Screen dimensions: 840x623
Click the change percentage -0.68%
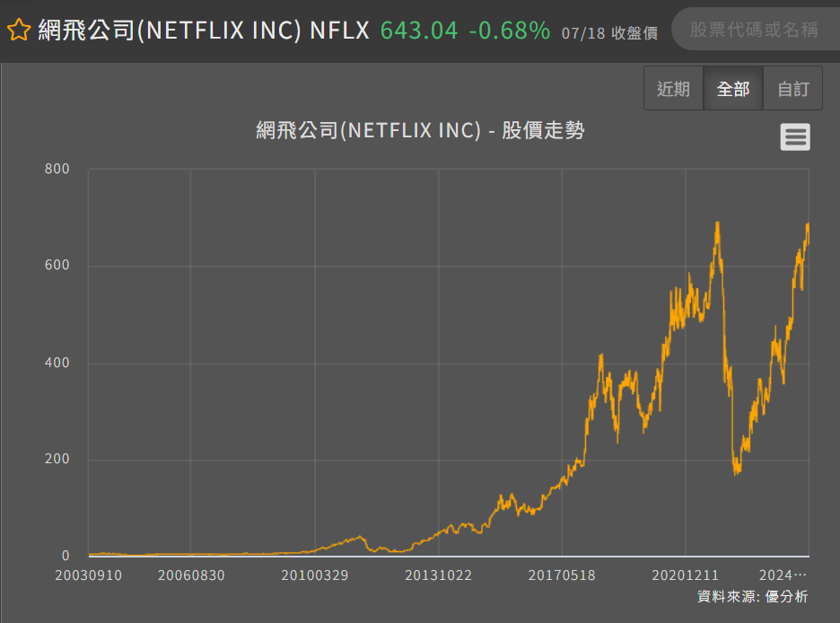[x=510, y=31]
